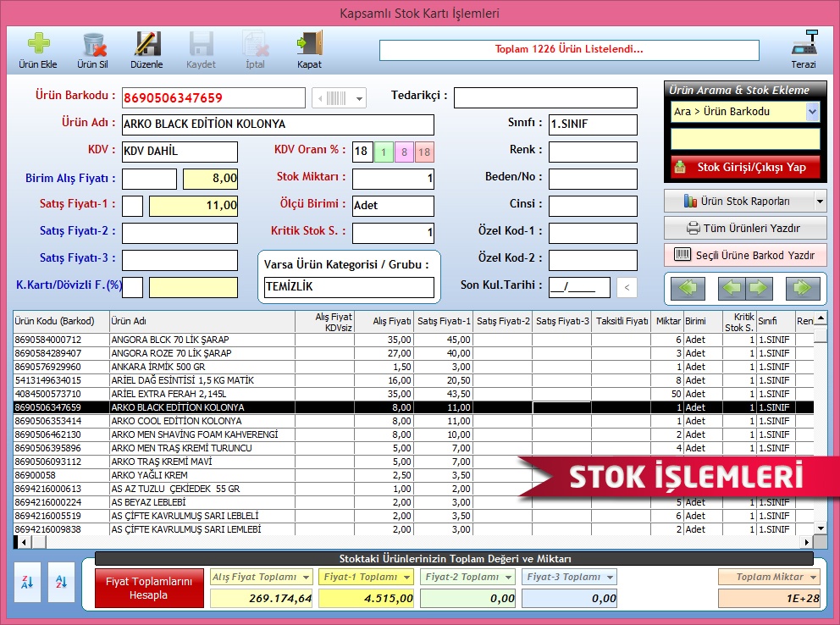Select the row ARKO COOL EDİTİON KOLONYA
Screen dimensions: 840x625
pos(413,421)
